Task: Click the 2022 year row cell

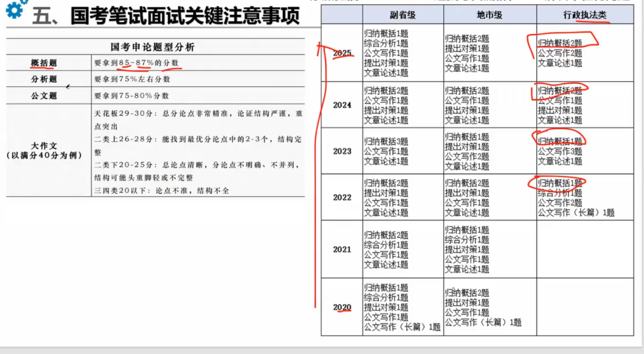Action: pos(342,197)
